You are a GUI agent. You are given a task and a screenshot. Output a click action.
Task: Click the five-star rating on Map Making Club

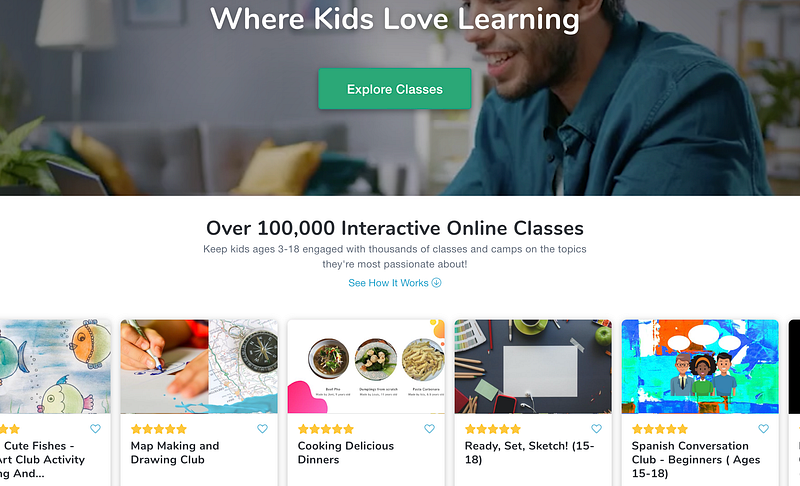click(159, 429)
